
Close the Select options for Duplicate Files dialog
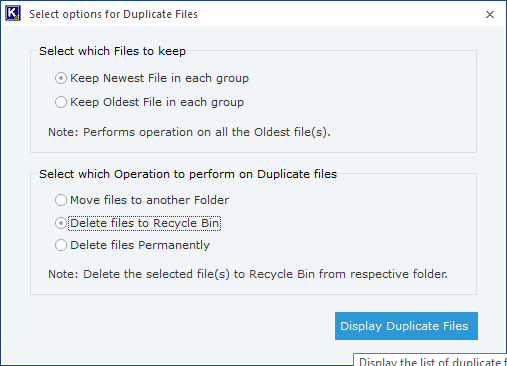point(490,14)
